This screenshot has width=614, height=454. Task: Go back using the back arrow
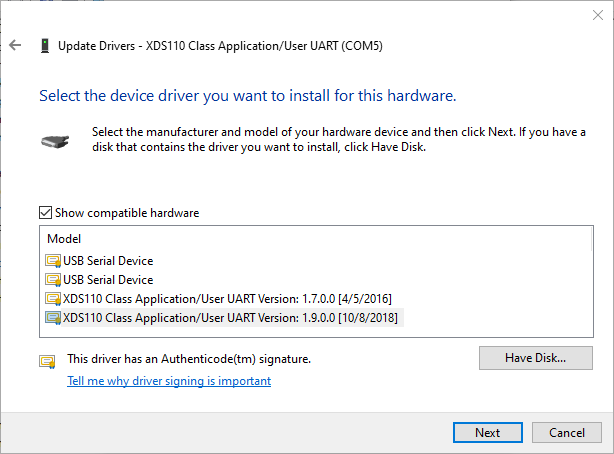click(x=15, y=45)
